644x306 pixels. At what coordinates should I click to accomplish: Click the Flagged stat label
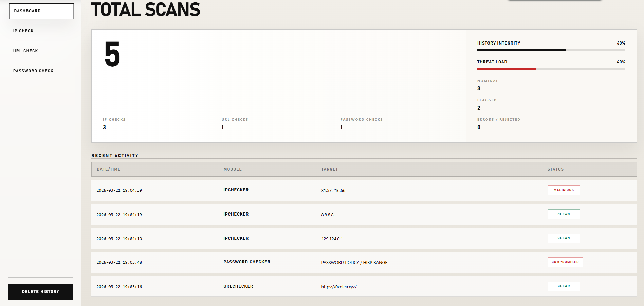487,100
